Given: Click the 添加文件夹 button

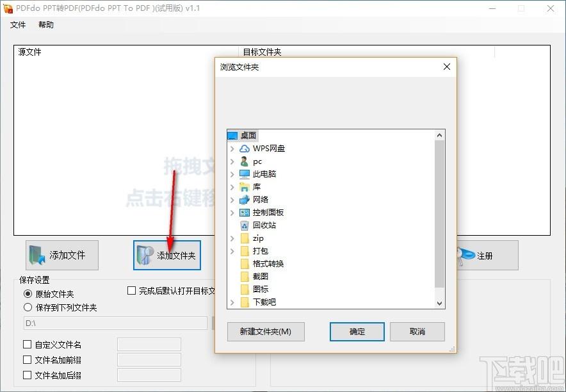Looking at the screenshot, I should click(x=167, y=255).
